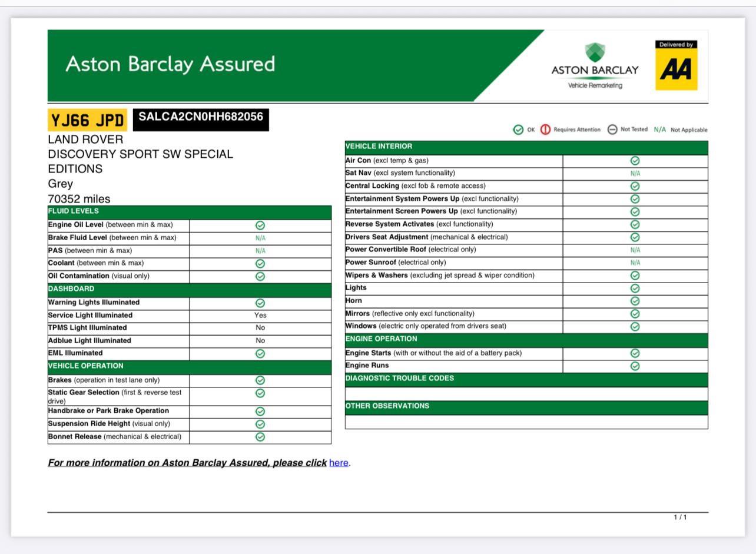Click the Reverse System Activates tick

point(635,224)
